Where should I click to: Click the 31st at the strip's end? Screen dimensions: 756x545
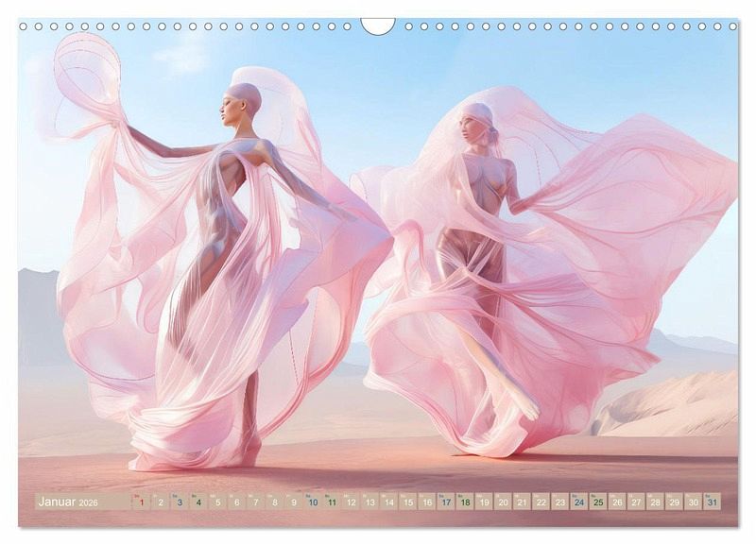point(711,502)
